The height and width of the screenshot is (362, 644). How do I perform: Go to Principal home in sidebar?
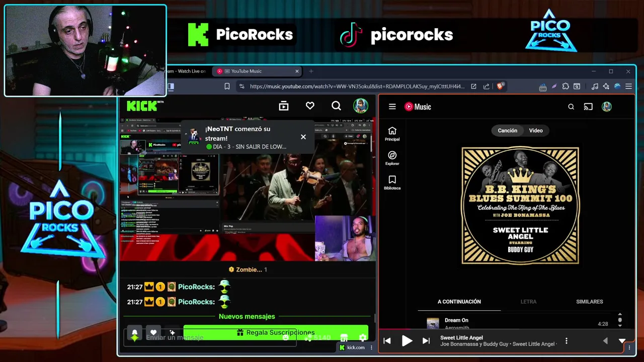[392, 134]
